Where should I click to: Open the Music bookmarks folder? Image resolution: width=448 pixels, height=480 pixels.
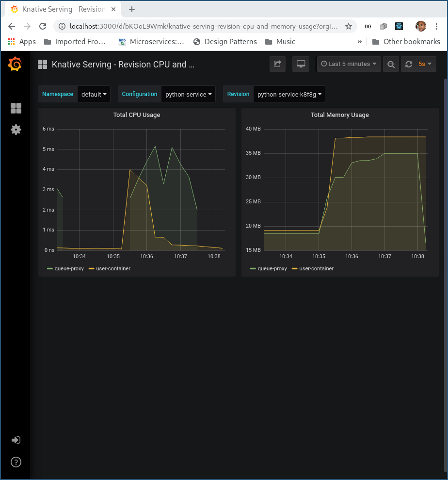click(280, 42)
